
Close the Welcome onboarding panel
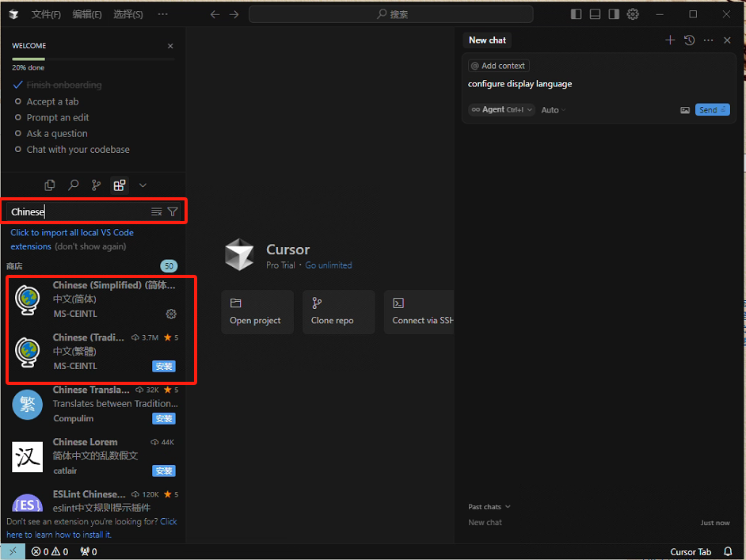[x=170, y=46]
